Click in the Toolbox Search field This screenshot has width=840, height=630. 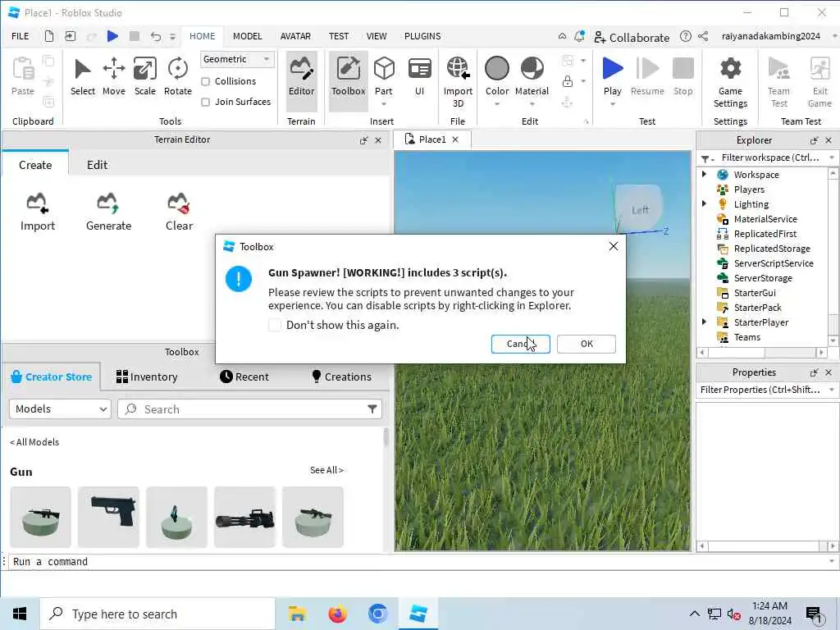pos(249,409)
